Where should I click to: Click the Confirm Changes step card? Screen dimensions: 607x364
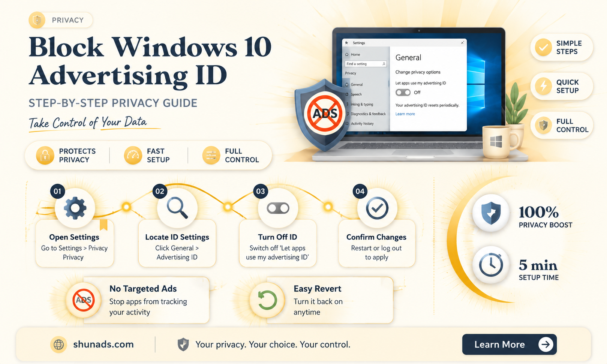point(377,243)
